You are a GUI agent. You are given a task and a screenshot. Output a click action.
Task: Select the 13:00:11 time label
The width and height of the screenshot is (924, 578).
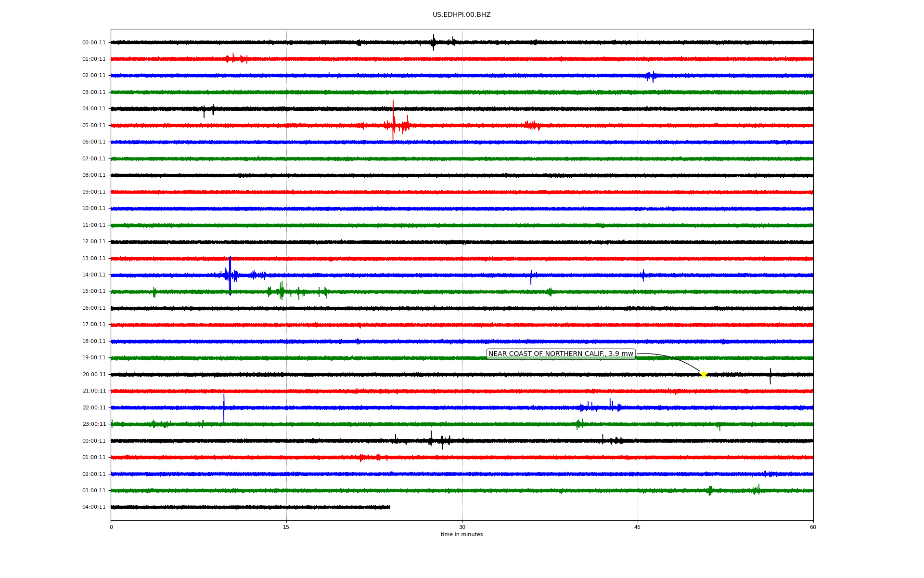tap(94, 258)
